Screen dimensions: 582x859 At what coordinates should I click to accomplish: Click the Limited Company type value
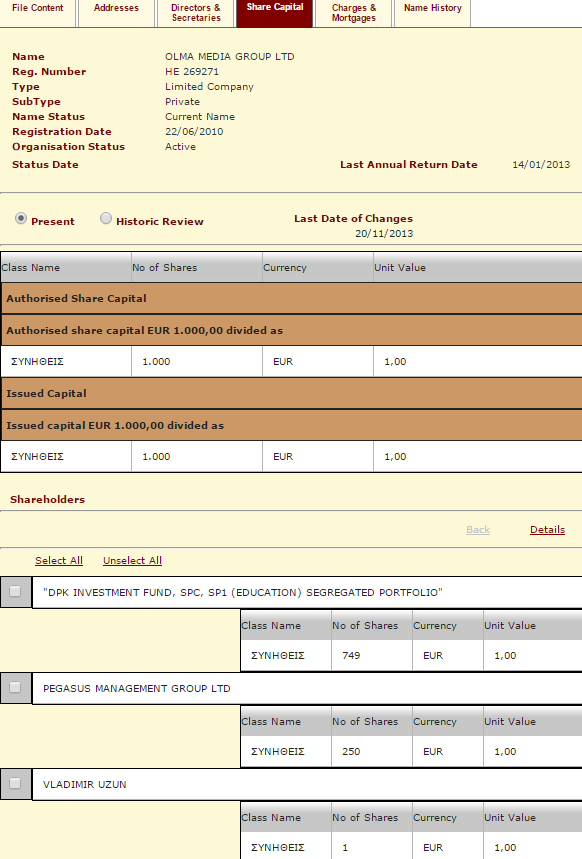click(209, 87)
